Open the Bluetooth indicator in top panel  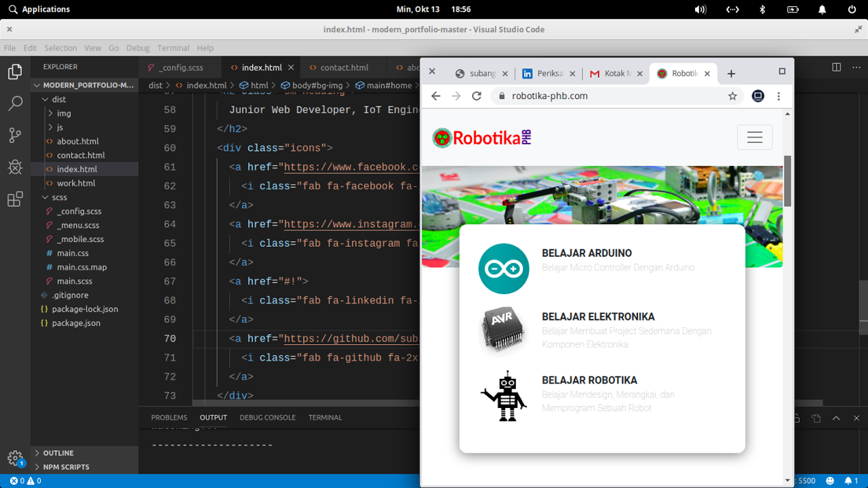pos(762,9)
